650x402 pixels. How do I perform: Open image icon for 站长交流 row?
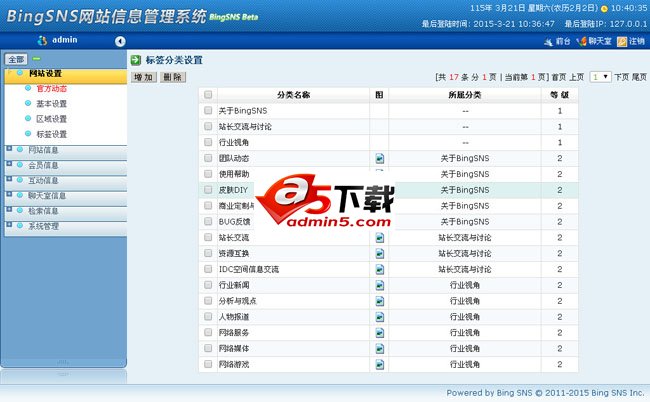click(380, 237)
